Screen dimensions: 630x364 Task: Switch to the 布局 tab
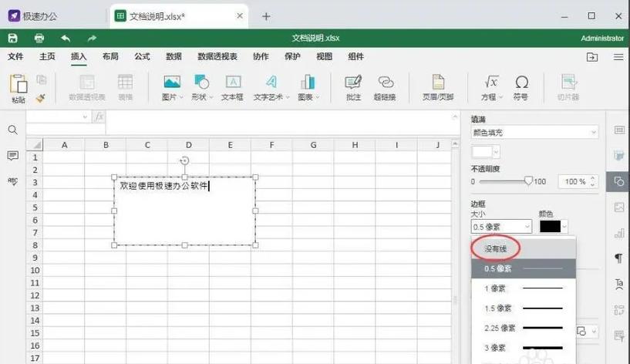[x=110, y=56]
